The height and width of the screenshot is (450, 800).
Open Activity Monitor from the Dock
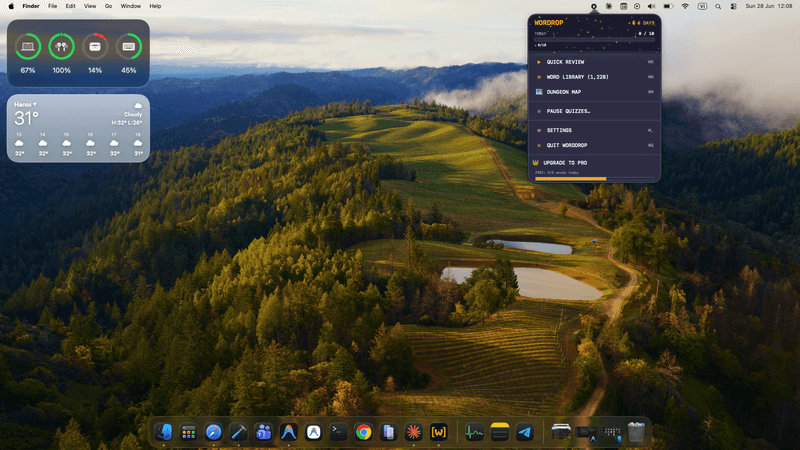474,432
